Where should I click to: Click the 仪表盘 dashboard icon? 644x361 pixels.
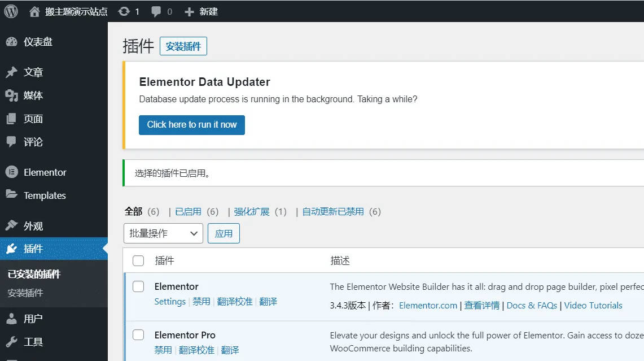tap(11, 42)
